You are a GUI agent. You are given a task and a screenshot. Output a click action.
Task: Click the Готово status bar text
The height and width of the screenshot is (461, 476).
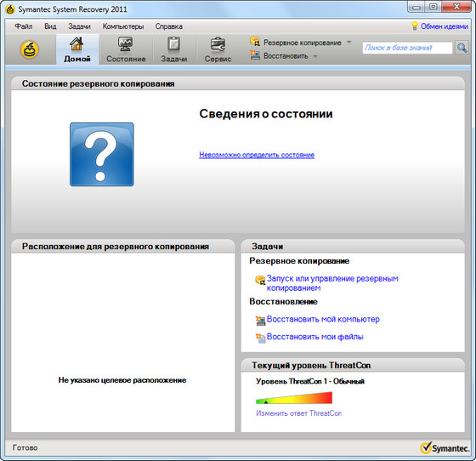[x=25, y=447]
